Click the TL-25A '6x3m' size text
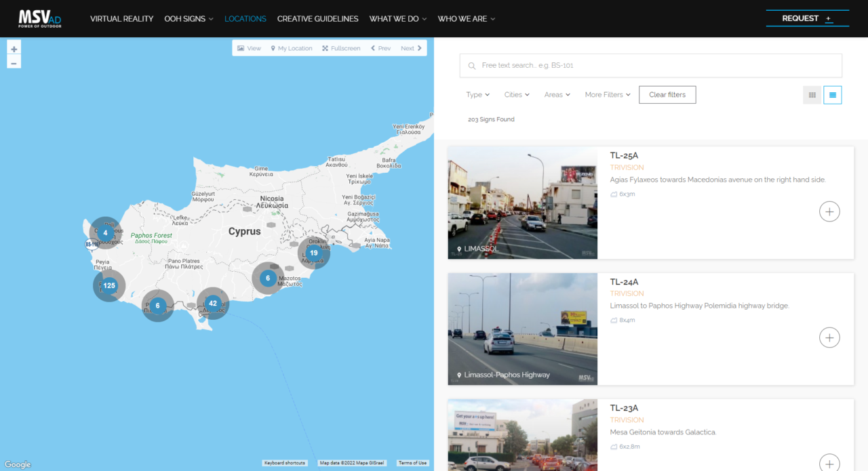 coord(627,194)
